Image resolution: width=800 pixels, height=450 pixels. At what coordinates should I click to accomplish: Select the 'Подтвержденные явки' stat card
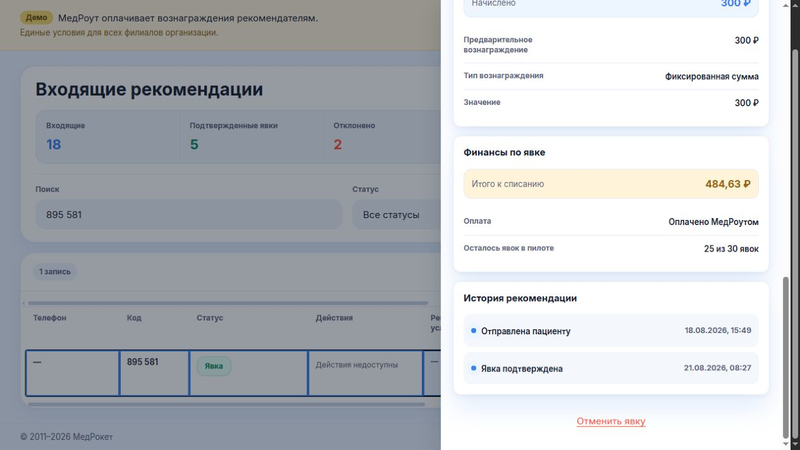(x=251, y=137)
